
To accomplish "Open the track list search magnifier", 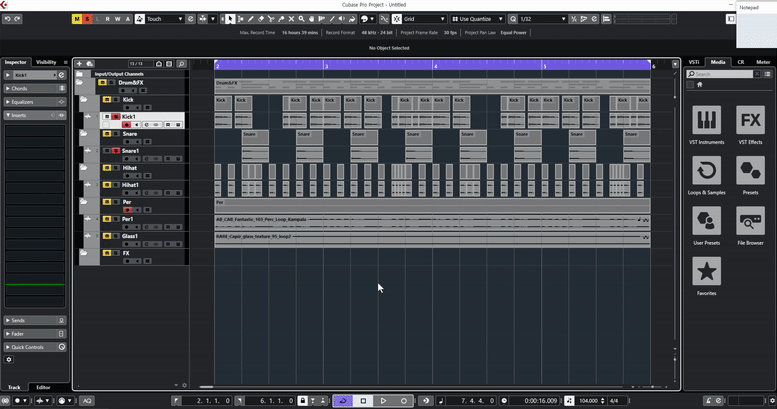I will click(181, 64).
